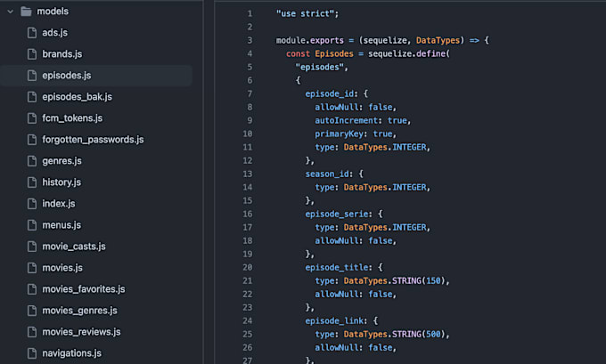Open the genres.js file
Screen dimensions: 606x364
[x=61, y=161]
